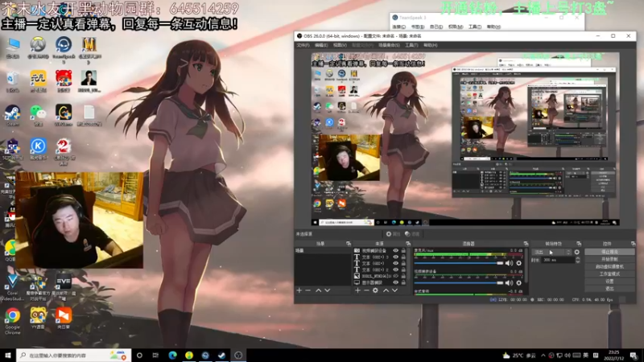644x362 pixels.
Task: Open the Warcraft III desktop shortcut
Action: click(x=89, y=48)
